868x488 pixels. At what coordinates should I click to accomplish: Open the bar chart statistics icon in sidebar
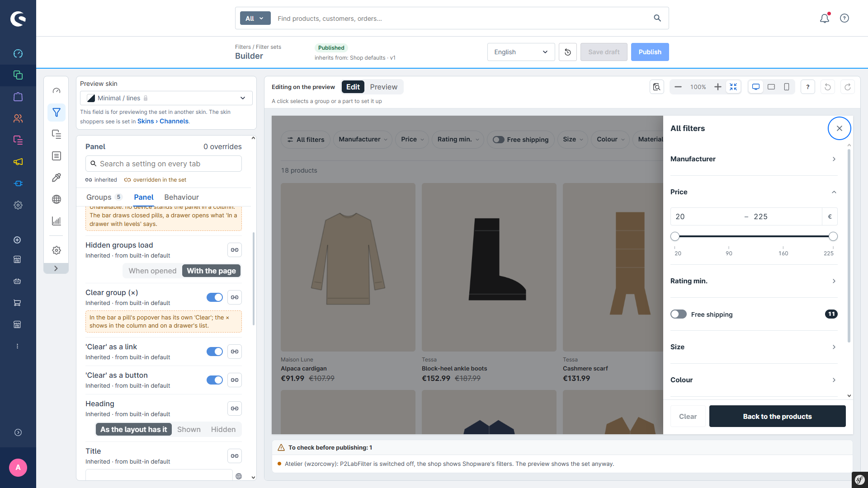coord(57,221)
